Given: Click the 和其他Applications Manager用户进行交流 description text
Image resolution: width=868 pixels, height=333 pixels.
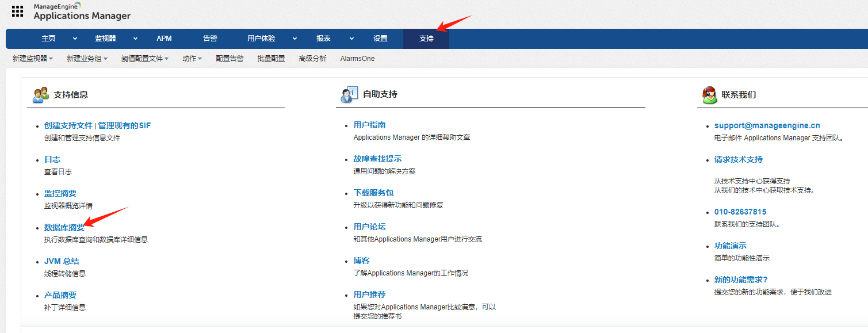Looking at the screenshot, I should click(x=418, y=239).
